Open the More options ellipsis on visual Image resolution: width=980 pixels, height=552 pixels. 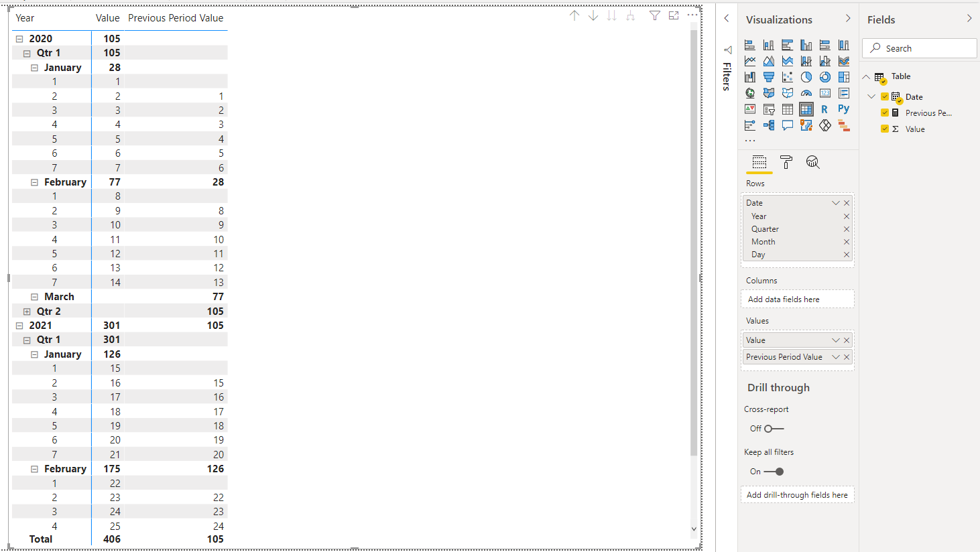point(692,15)
